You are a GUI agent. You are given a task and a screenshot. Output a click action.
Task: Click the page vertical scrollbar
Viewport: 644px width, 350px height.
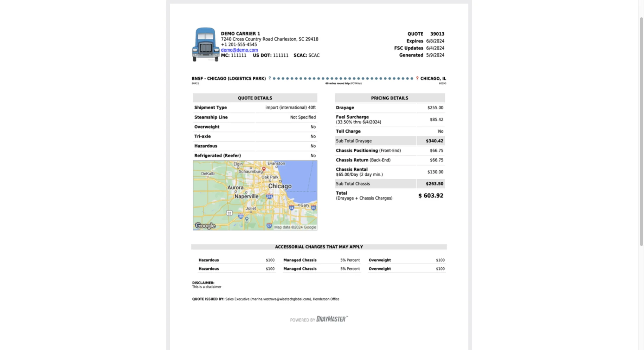641,131
